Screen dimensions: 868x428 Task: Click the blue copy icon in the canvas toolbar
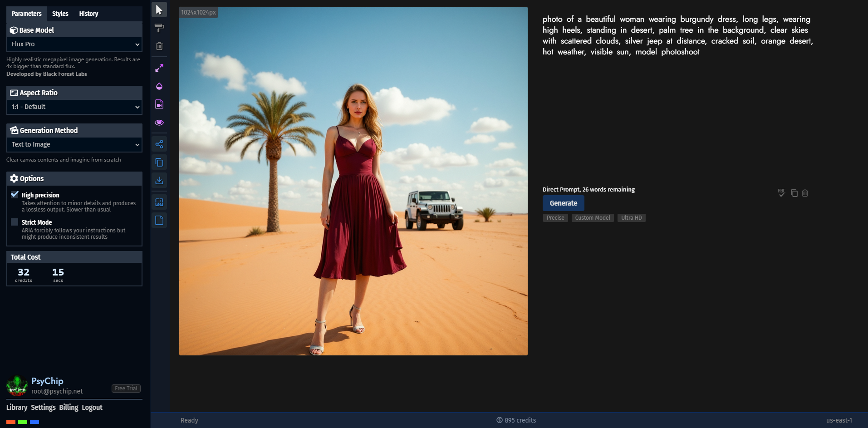pos(159,162)
